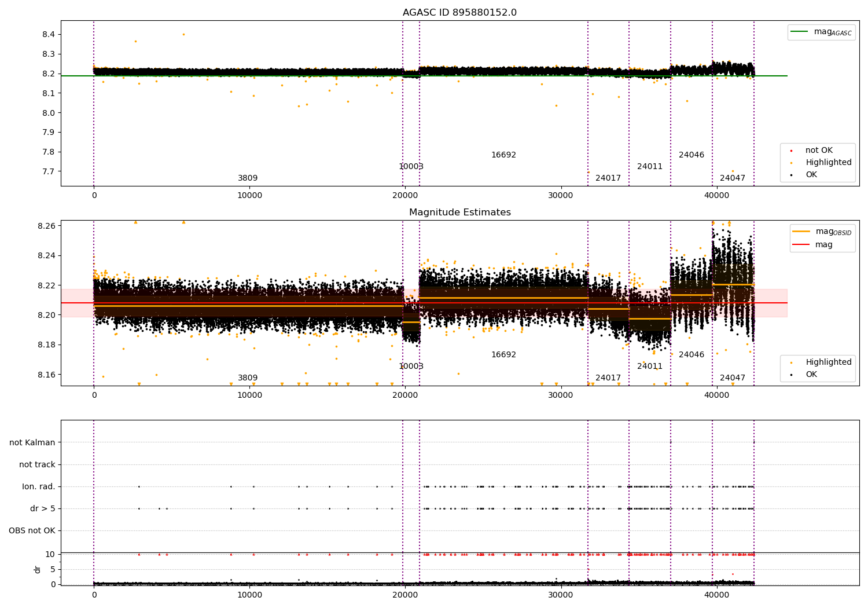This screenshot has height=608, width=868.
Task: Click x-axis tick 40000 under the bottom flags plot
Action: (x=716, y=595)
